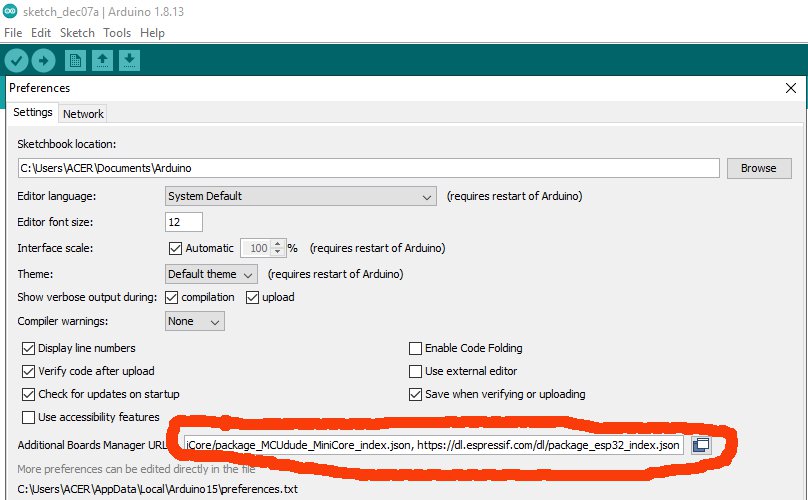Enable Use external editor
Screen dimensions: 808x500
pyautogui.click(x=415, y=371)
